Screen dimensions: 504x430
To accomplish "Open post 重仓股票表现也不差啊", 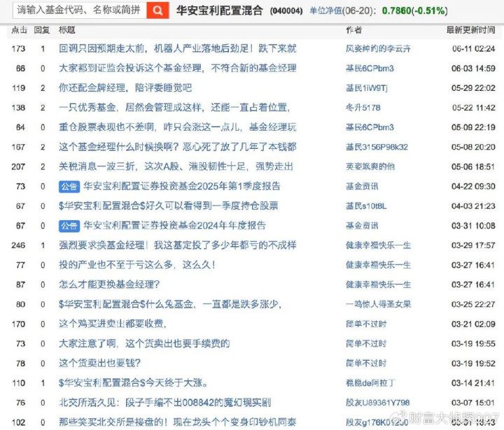I will coord(177,127).
